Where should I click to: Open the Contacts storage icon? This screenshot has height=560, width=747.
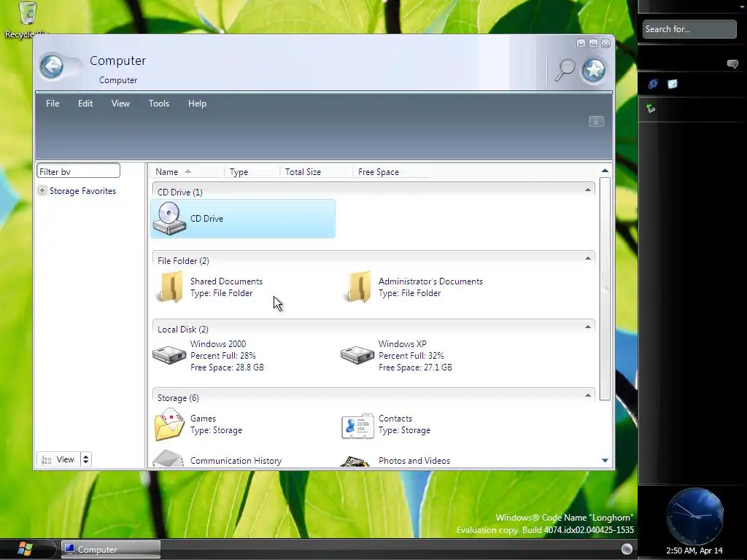(x=357, y=426)
